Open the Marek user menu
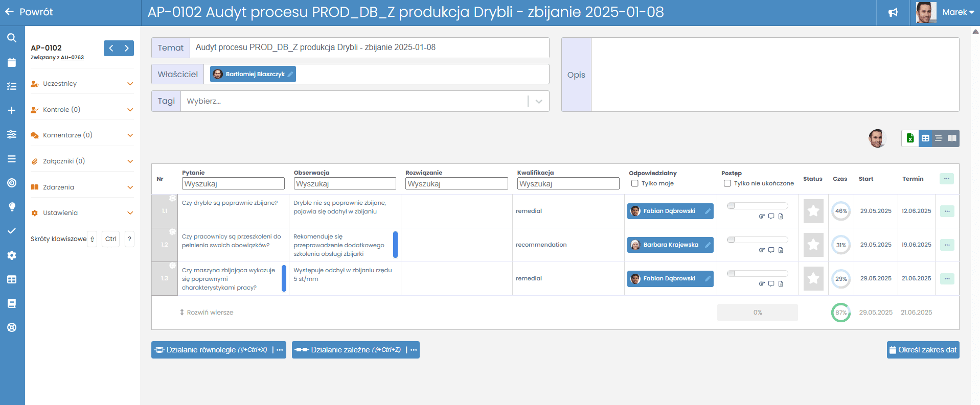Image resolution: width=980 pixels, height=405 pixels. pos(958,12)
